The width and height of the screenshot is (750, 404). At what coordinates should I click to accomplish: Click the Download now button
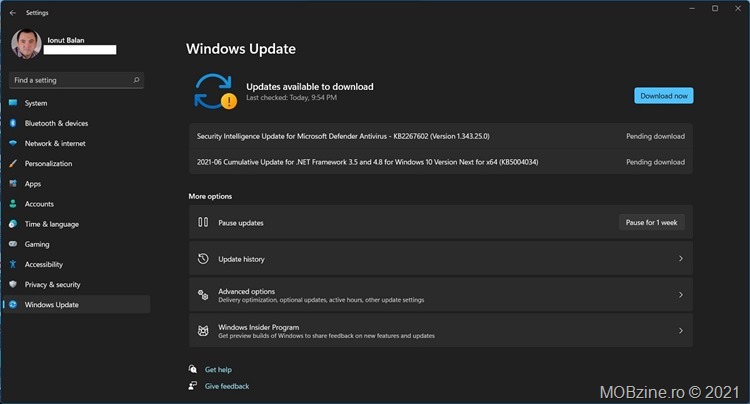(x=663, y=96)
